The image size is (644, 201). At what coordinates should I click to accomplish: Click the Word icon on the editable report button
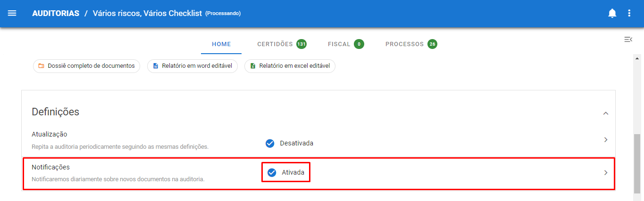click(x=156, y=66)
